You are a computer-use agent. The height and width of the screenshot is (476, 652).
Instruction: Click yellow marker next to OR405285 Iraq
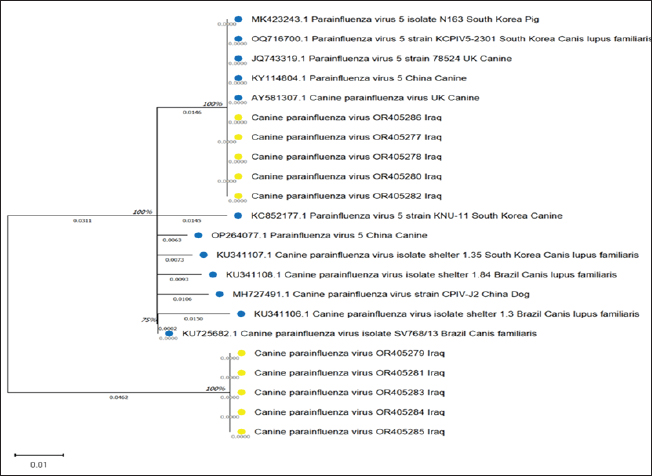coord(241,431)
